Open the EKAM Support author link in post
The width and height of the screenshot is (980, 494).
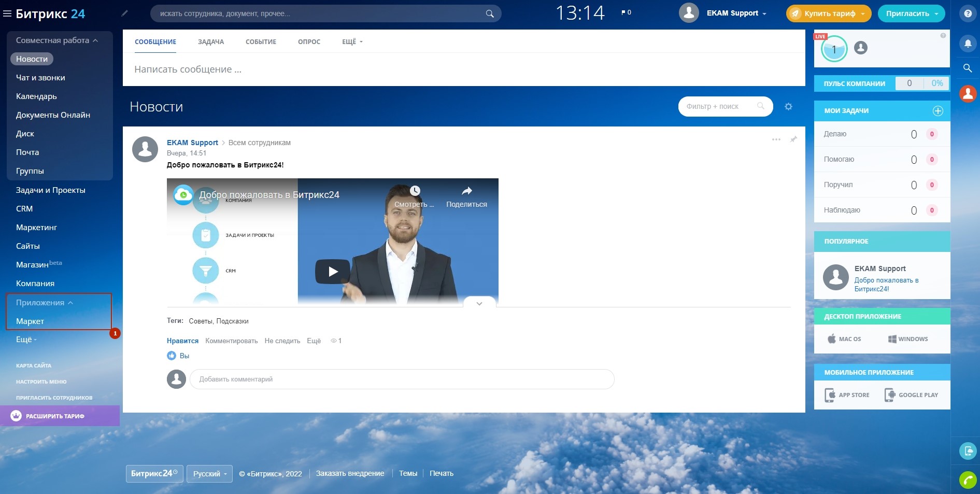192,143
